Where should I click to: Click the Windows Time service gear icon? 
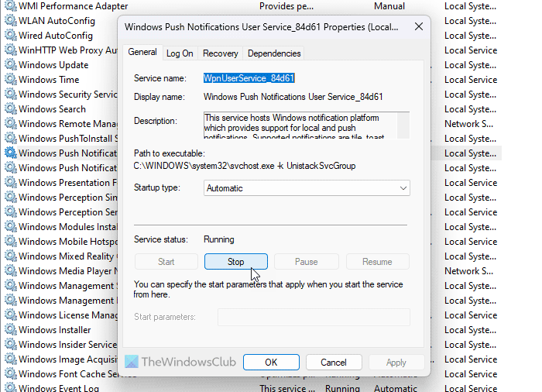click(x=11, y=80)
